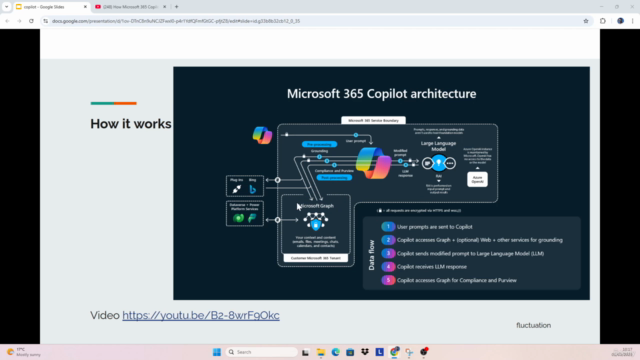Screen dimensions: 640x360
Task: Switch to the copilot Google Slides tab
Action: pyautogui.click(x=51, y=7)
